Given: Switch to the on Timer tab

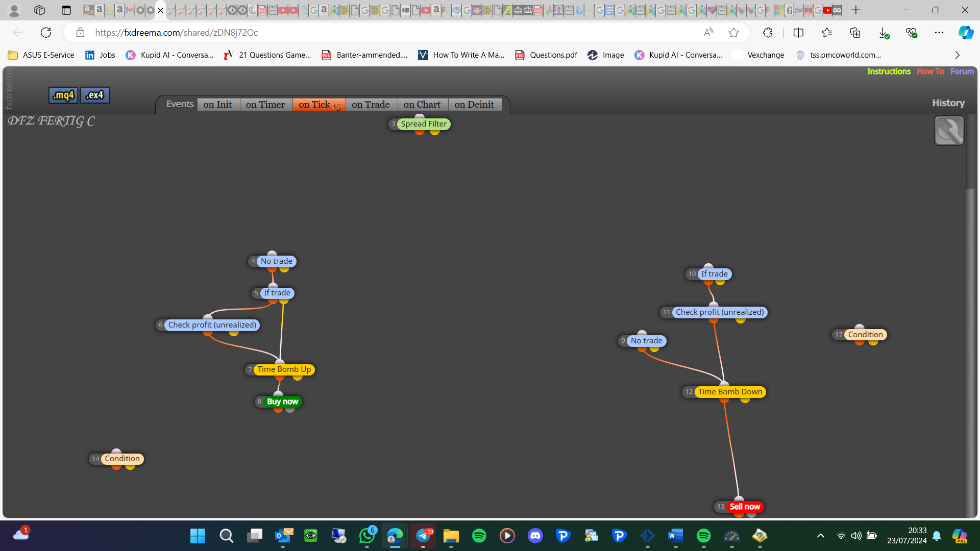Looking at the screenshot, I should [265, 105].
